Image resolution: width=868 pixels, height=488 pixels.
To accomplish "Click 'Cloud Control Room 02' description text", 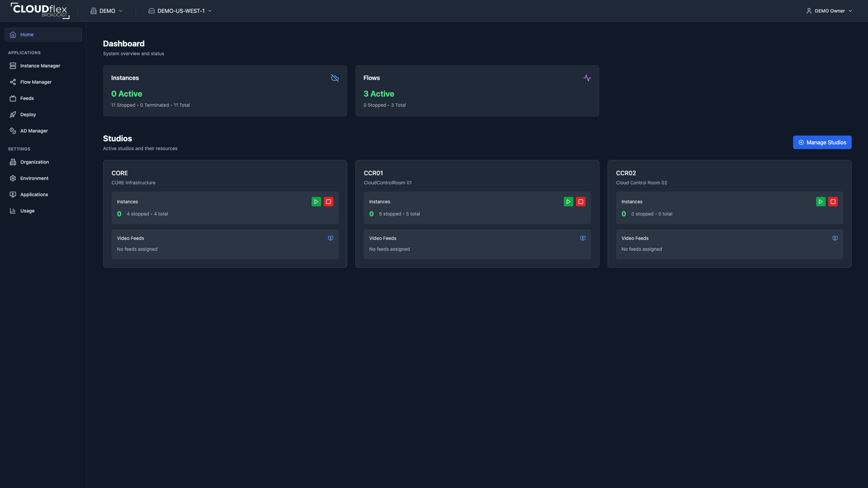I will [x=642, y=183].
